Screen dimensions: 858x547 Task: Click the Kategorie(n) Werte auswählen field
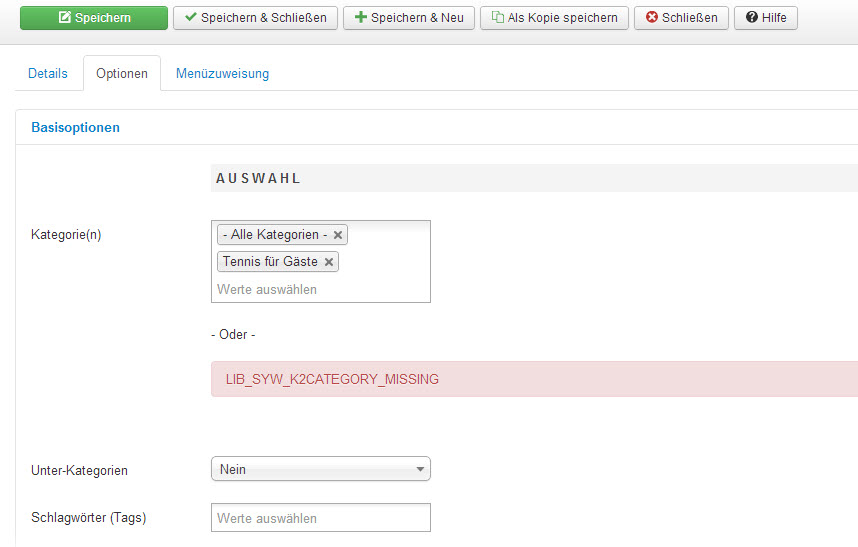(x=320, y=289)
